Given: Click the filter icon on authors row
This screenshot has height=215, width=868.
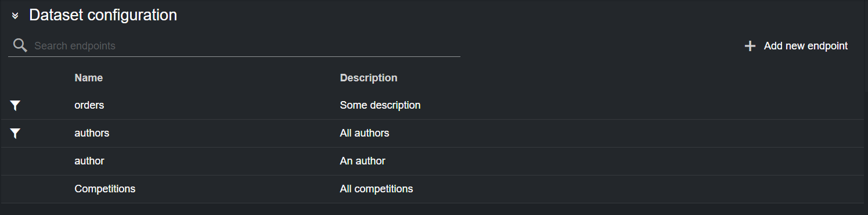Looking at the screenshot, I should tap(16, 133).
